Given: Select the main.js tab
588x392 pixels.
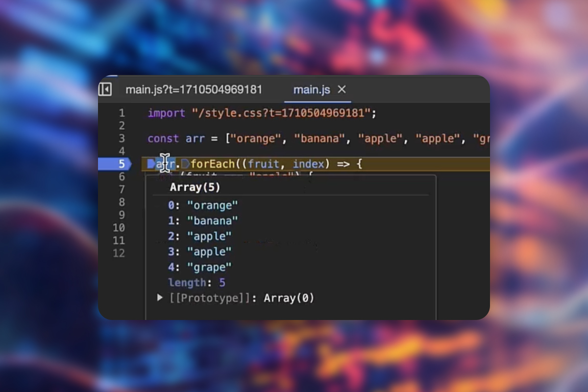Looking at the screenshot, I should (x=311, y=90).
